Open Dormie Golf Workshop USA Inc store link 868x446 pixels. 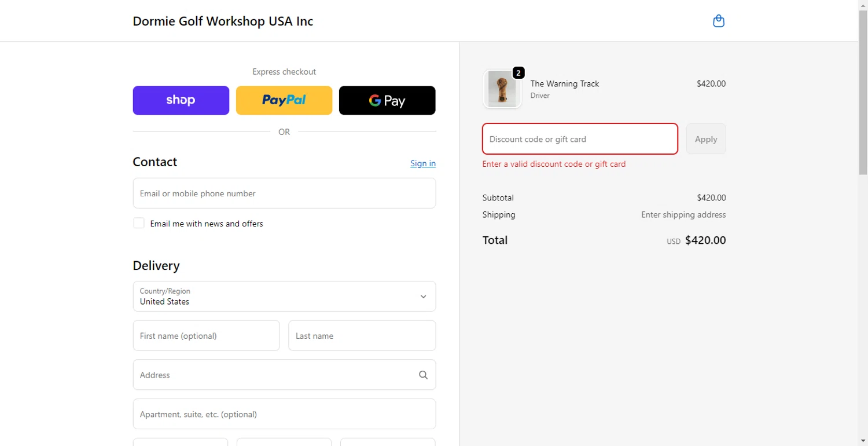click(x=223, y=21)
